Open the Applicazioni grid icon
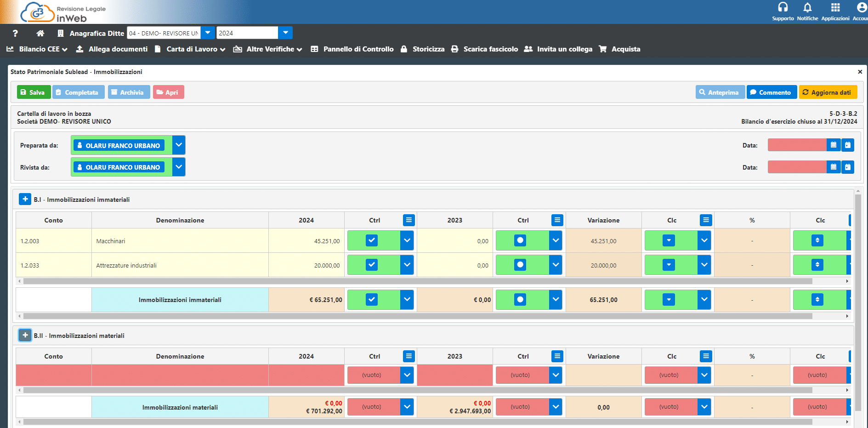The width and height of the screenshot is (868, 428). click(x=835, y=7)
